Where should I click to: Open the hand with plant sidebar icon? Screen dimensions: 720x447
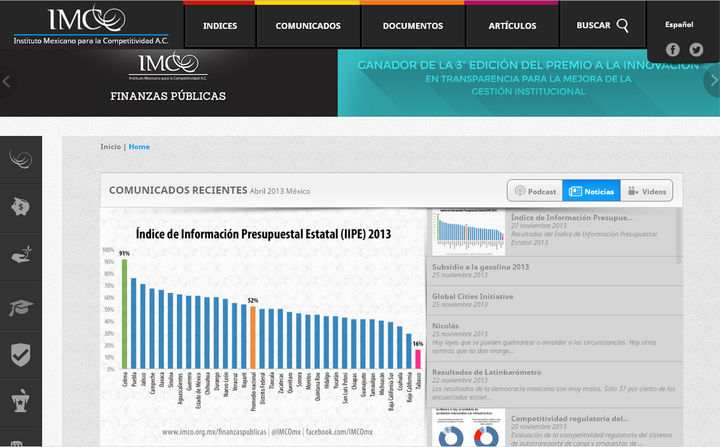pyautogui.click(x=20, y=256)
